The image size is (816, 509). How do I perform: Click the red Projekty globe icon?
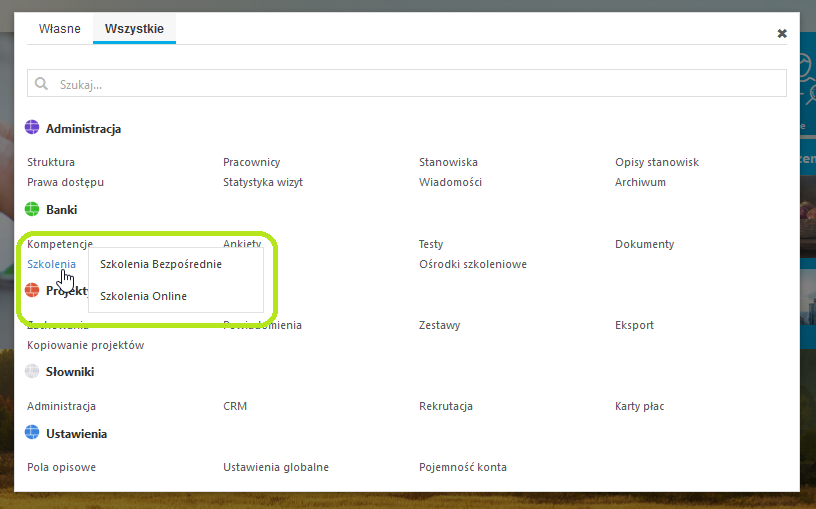point(32,290)
